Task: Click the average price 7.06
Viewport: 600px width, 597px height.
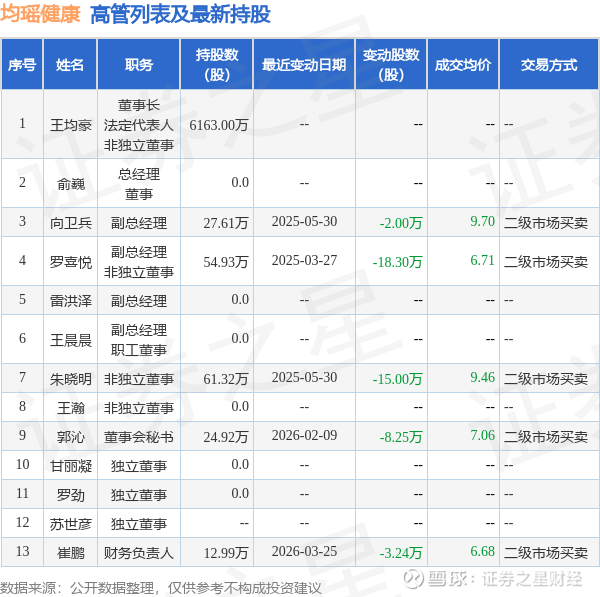Action: 482,435
